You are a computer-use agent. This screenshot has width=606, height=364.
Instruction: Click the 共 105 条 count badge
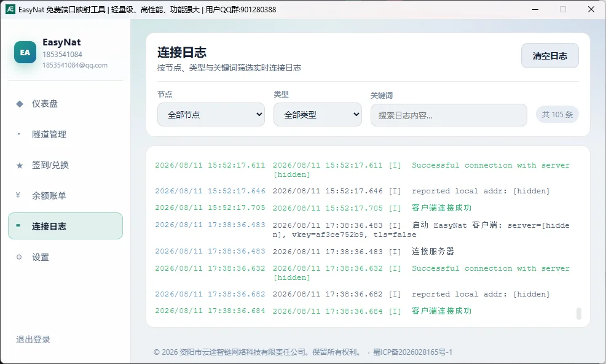[x=557, y=115]
